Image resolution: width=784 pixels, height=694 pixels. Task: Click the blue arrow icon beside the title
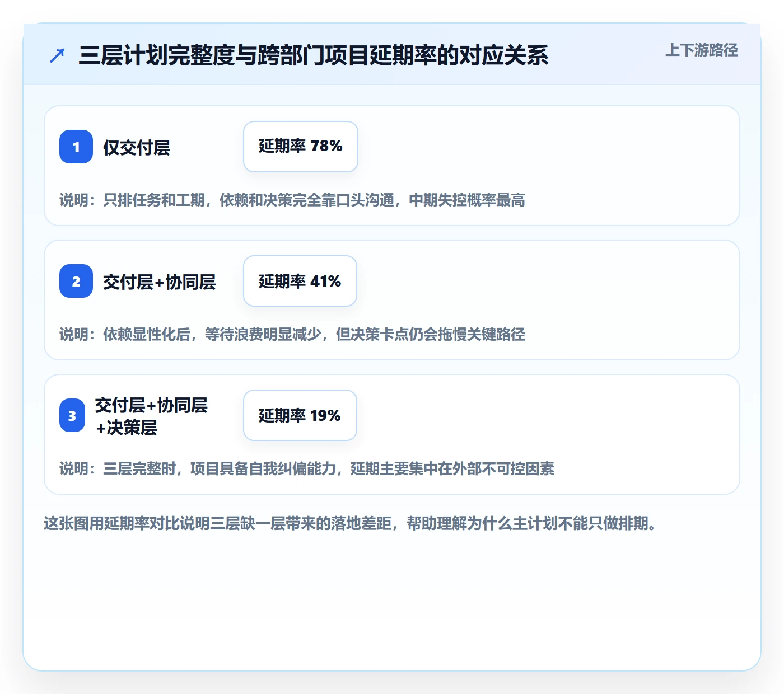pos(57,55)
